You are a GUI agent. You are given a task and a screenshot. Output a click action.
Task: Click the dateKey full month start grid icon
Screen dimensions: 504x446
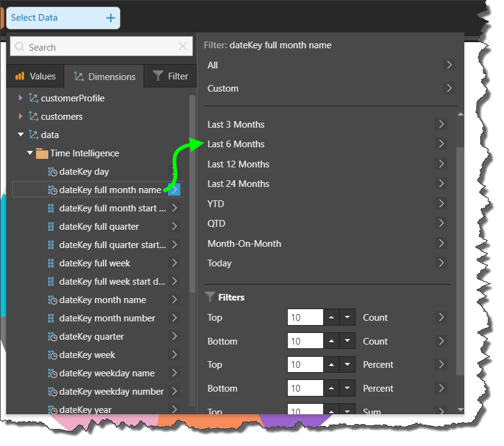coord(51,208)
